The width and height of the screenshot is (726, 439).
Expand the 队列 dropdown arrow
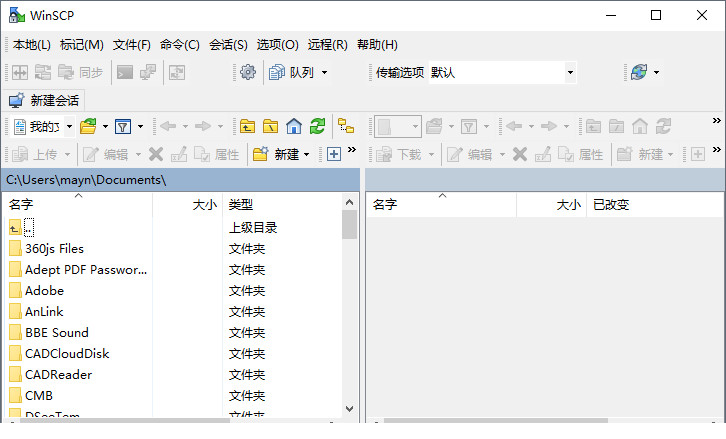point(325,72)
